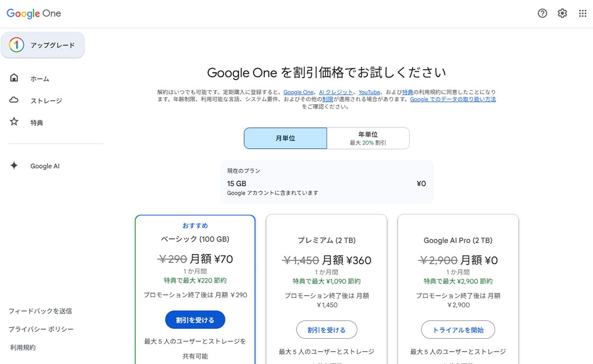Click 特典で最大 ¥220 節約 text
The height and width of the screenshot is (364, 593).
coord(195,280)
